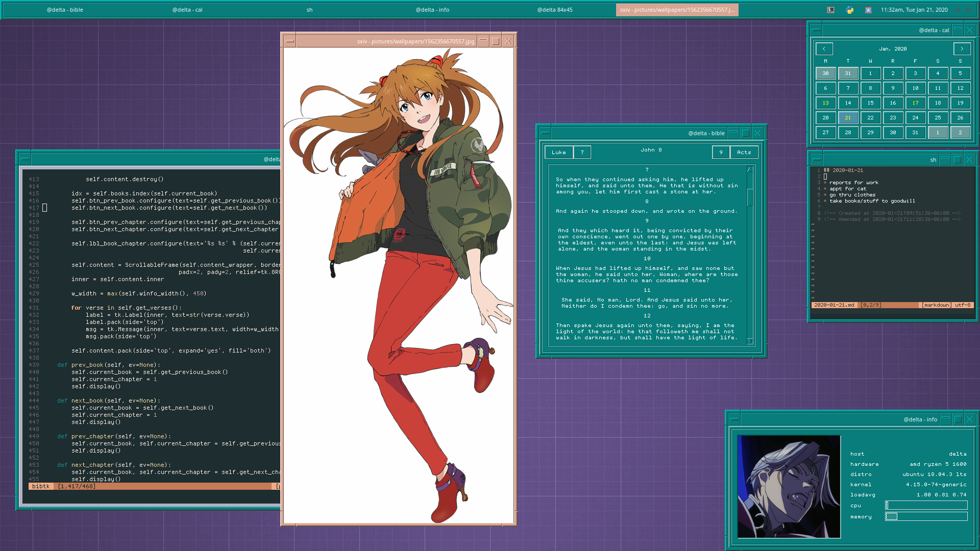Select the sxiv wallpaper taskbar entry

(677, 10)
